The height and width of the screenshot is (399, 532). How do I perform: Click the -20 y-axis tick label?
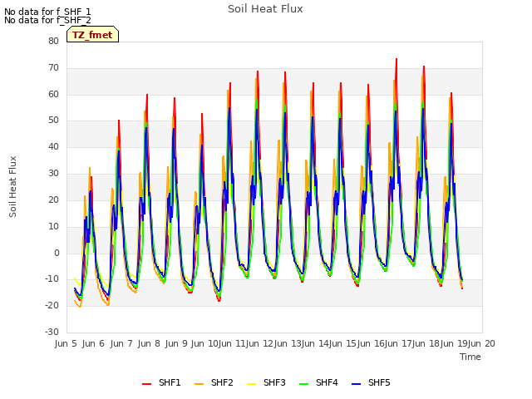coord(52,305)
